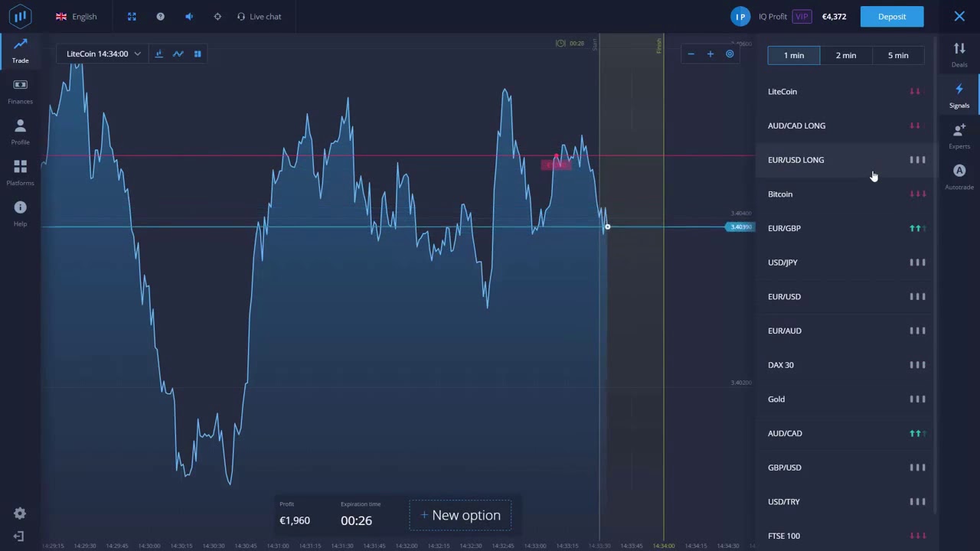The width and height of the screenshot is (980, 551).
Task: Click the €1,960 profit value
Action: click(x=295, y=520)
